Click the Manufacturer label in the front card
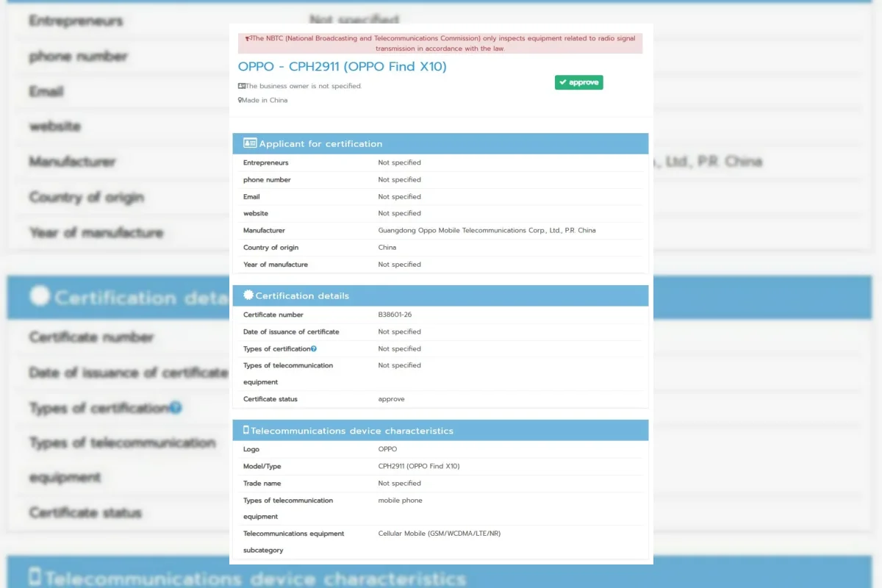Screen dimensions: 882x588 pyautogui.click(x=264, y=230)
